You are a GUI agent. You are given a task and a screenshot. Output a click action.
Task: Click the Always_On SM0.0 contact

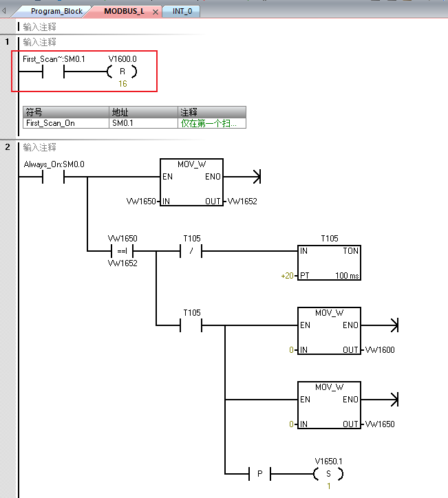pos(54,177)
